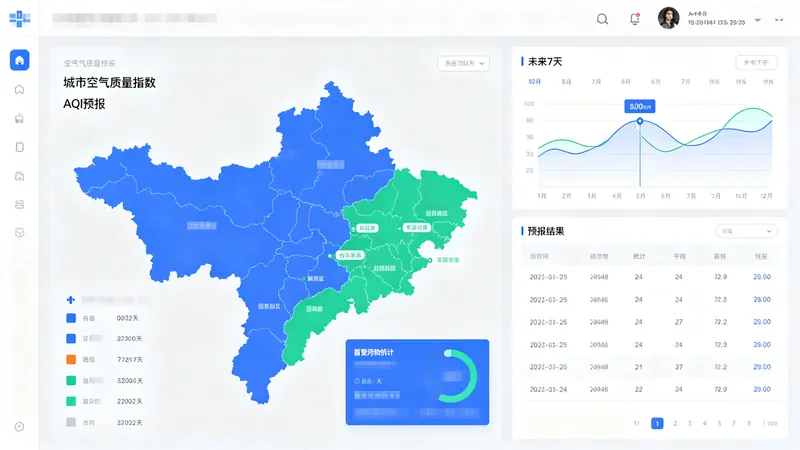Open forecast link in row with average 37

762,367
